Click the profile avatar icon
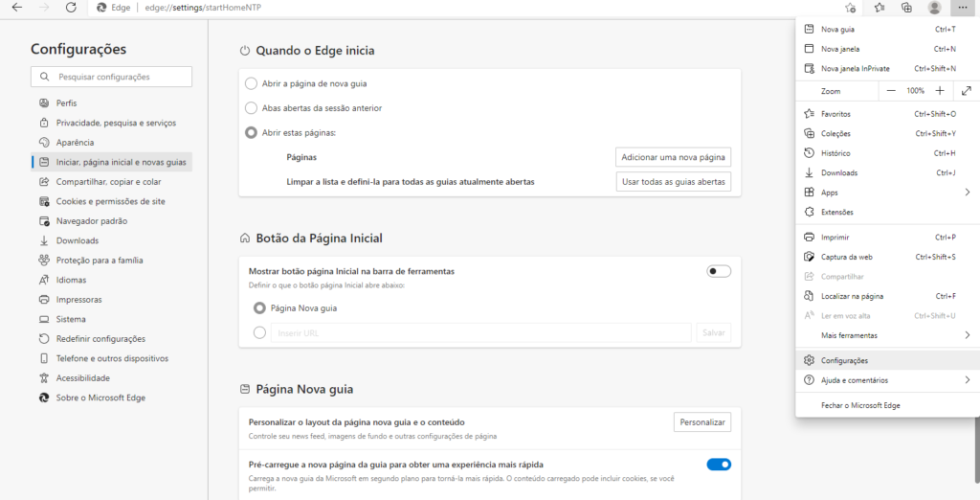 click(934, 8)
